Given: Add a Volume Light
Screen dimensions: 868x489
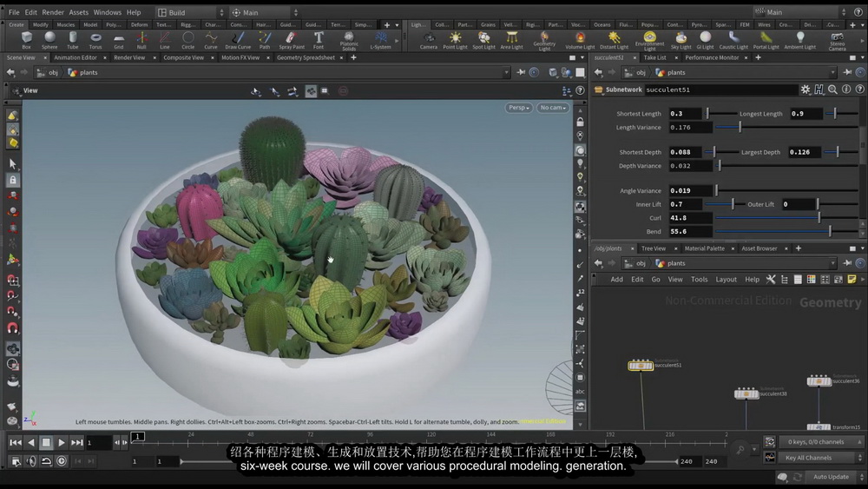Looking at the screenshot, I should (x=580, y=40).
